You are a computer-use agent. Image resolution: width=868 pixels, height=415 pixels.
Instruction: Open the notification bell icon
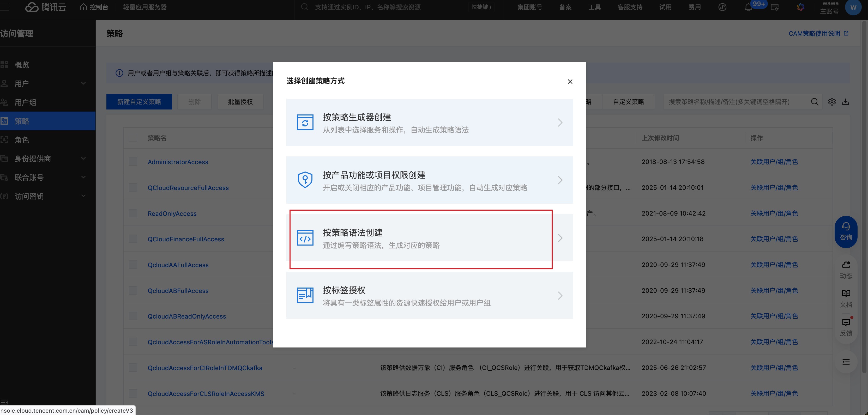tap(748, 7)
